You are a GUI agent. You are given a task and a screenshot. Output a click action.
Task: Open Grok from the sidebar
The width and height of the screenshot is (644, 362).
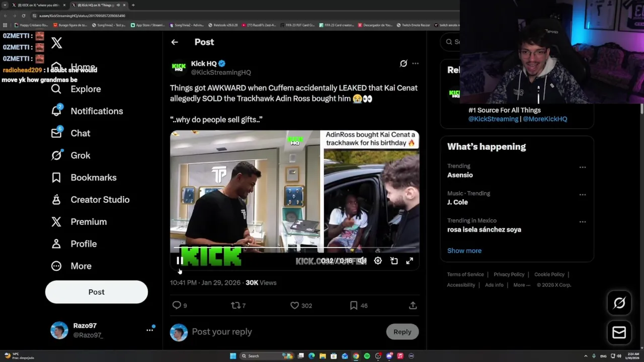pyautogui.click(x=70, y=155)
